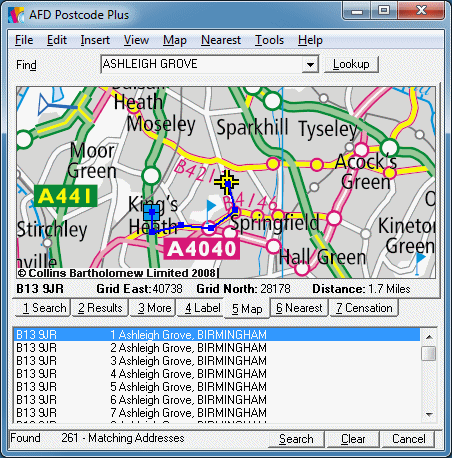The height and width of the screenshot is (458, 452).
Task: Select the 5 Map tab
Action: click(247, 309)
